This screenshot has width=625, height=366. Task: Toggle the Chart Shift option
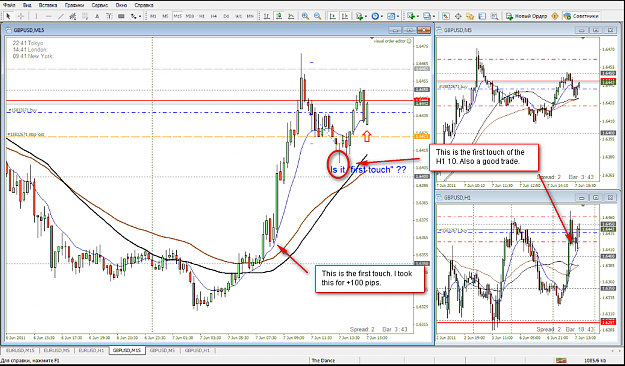[345, 16]
